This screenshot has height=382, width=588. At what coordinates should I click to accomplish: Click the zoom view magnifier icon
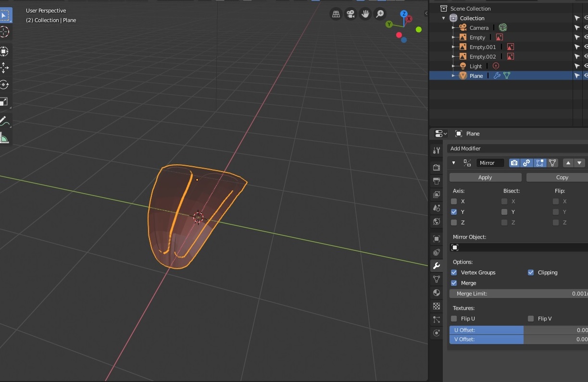coord(380,14)
